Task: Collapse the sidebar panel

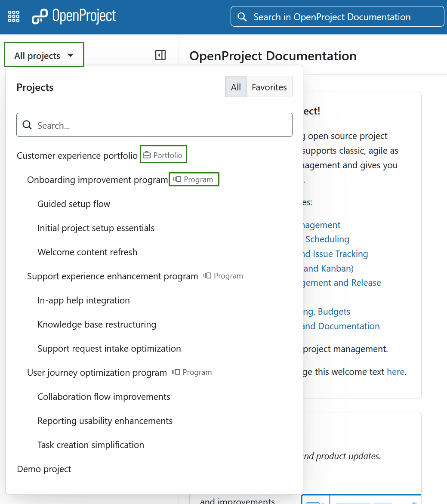Action: coord(160,55)
